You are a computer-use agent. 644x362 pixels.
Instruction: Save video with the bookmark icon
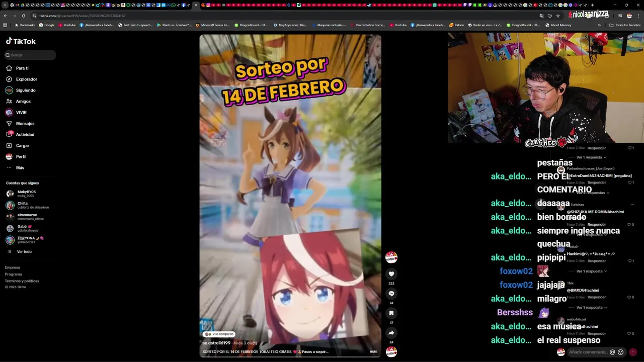(x=391, y=313)
